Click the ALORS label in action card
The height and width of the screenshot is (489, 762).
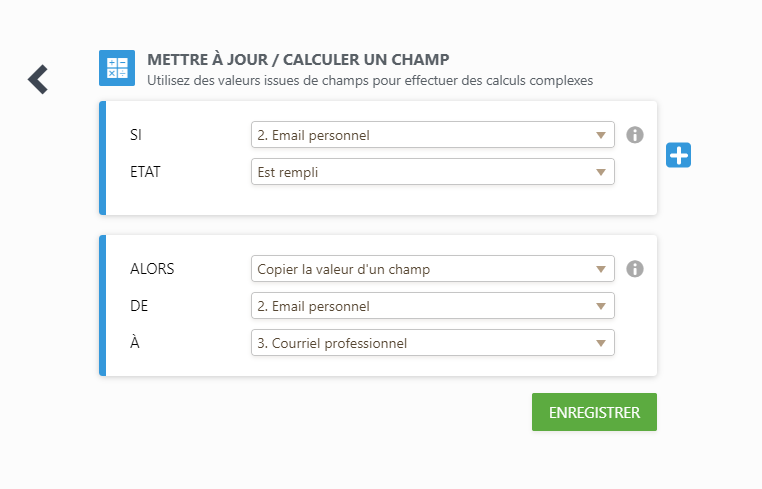click(152, 269)
